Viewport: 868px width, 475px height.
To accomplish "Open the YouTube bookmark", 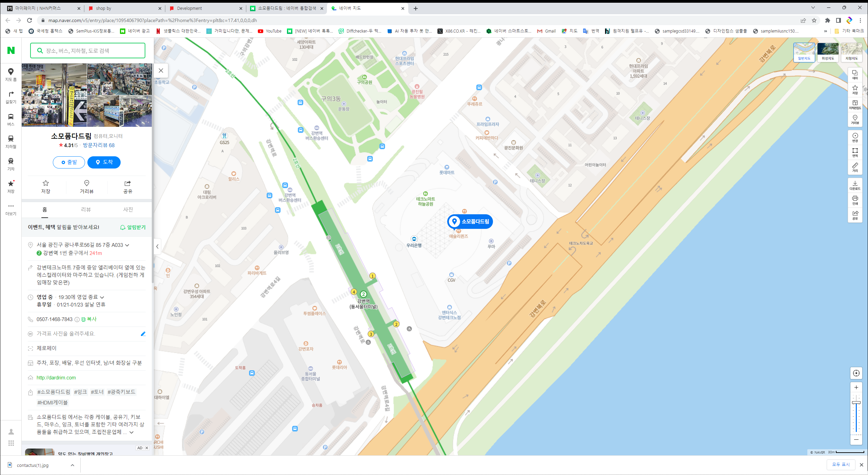I will click(270, 31).
